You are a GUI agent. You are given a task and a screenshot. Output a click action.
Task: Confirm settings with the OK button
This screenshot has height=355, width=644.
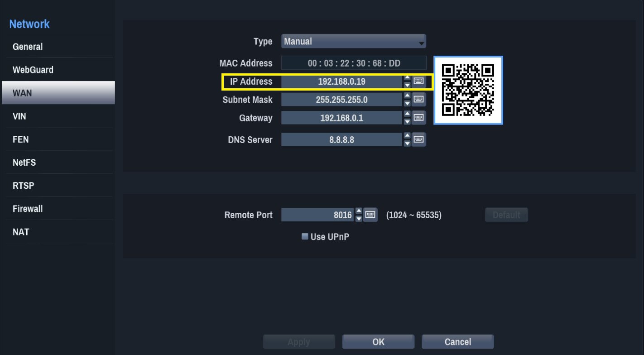coord(378,342)
